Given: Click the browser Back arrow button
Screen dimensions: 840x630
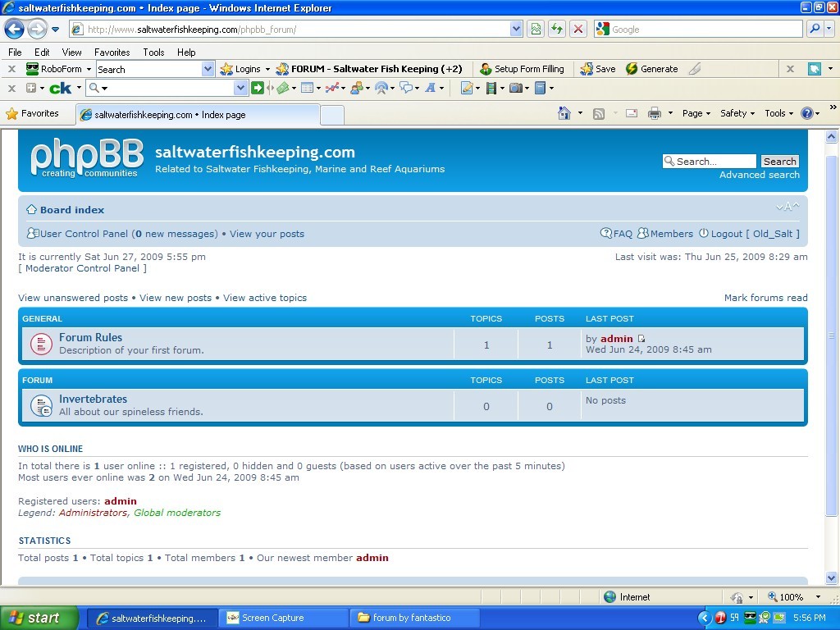Looking at the screenshot, I should [x=14, y=29].
